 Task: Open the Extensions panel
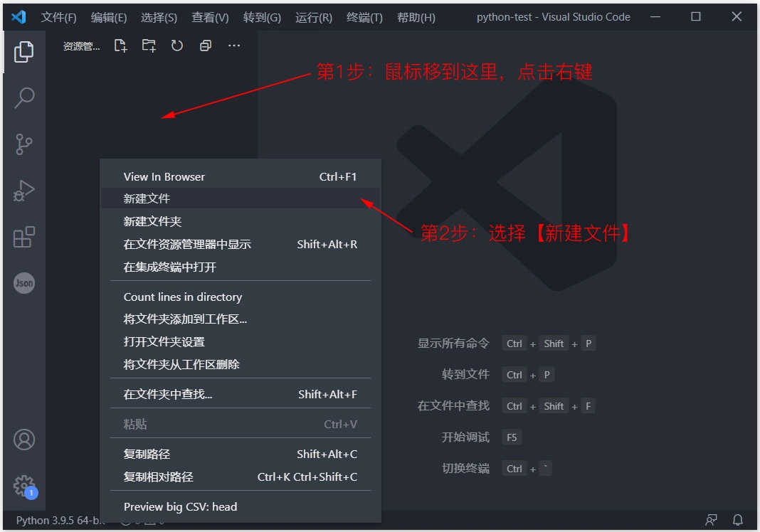pos(24,237)
